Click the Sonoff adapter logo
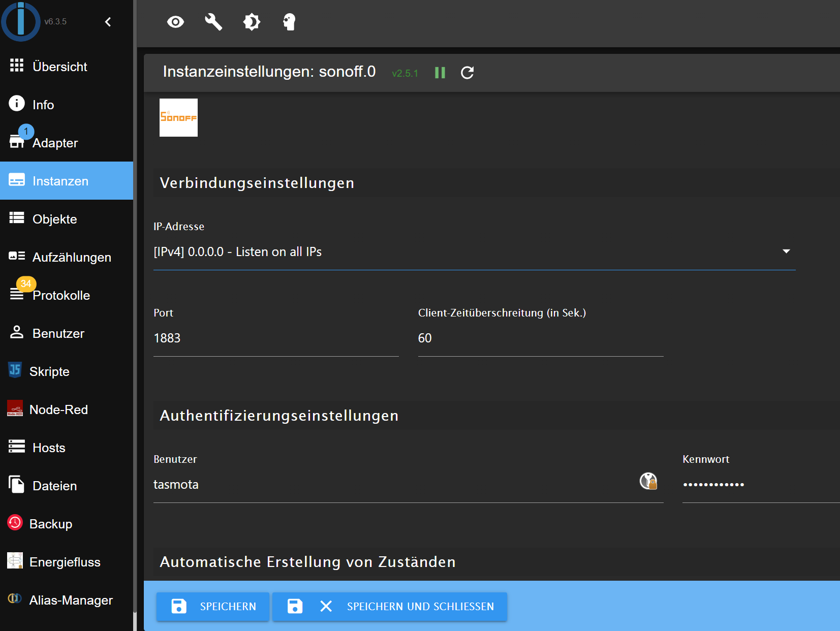The image size is (840, 631). pos(178,117)
